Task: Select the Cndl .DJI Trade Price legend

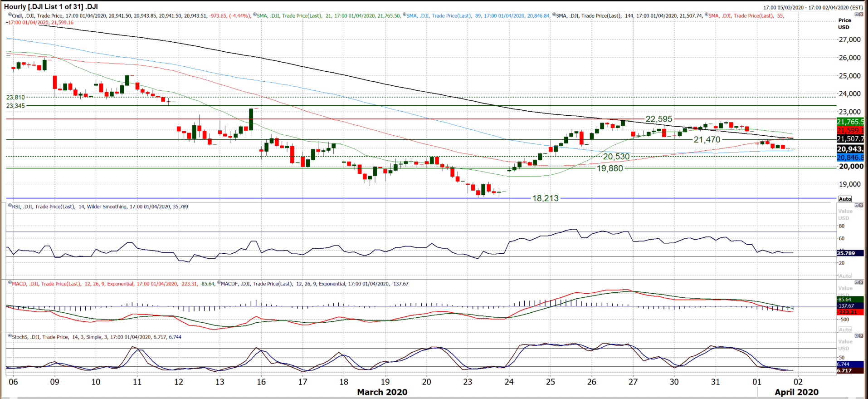Action: (132, 15)
